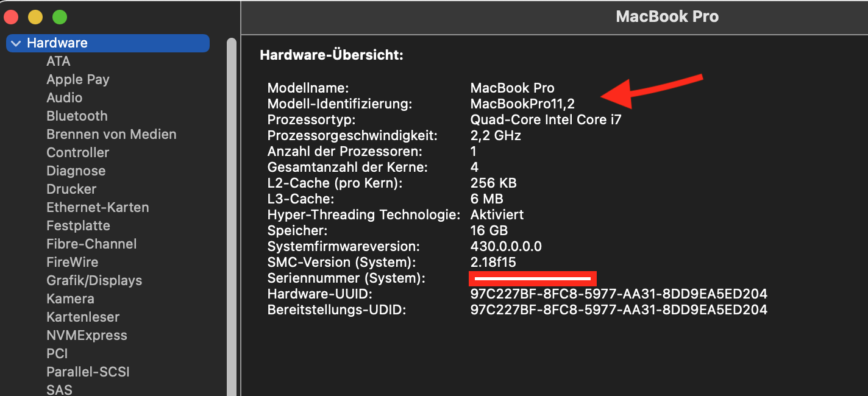Click the yellow minimize window button
This screenshot has height=396, width=868.
coord(35,17)
